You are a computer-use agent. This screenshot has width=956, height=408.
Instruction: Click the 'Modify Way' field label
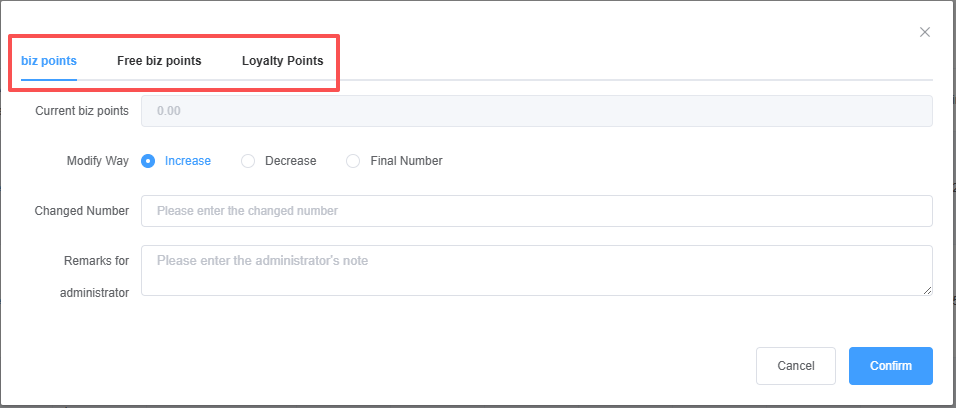pyautogui.click(x=97, y=161)
